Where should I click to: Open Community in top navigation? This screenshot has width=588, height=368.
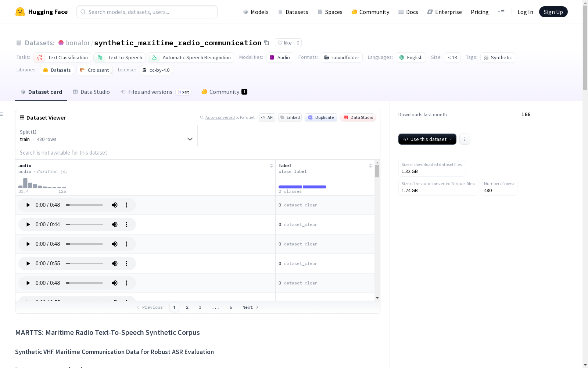click(370, 12)
